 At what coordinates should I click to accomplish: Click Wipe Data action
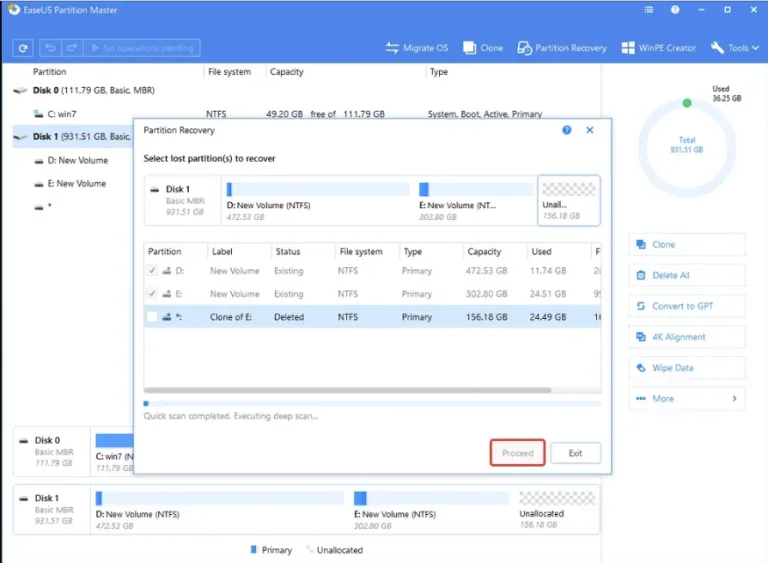tap(687, 368)
